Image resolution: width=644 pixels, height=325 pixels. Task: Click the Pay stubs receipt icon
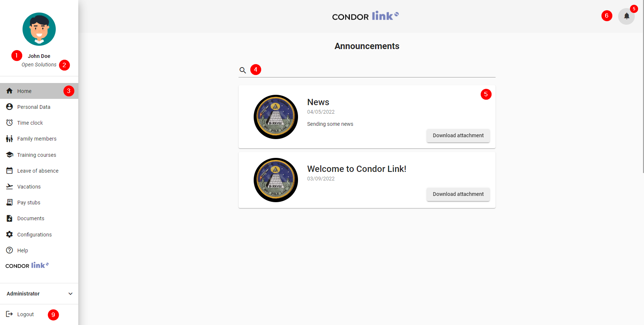coord(10,203)
